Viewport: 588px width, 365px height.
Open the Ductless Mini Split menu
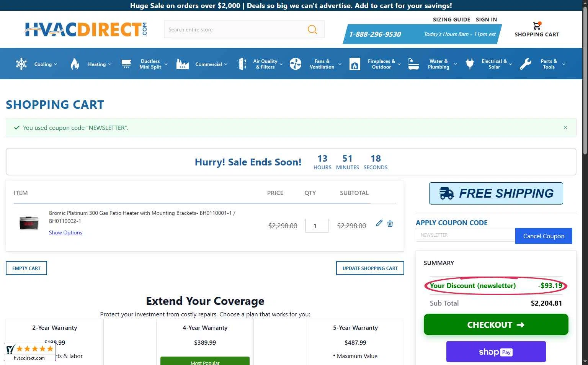[x=150, y=64]
